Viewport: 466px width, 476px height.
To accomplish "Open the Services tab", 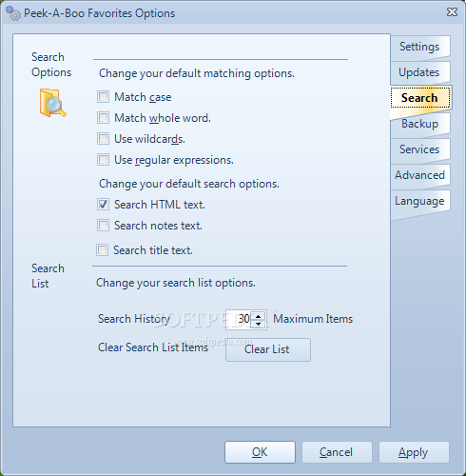I will (x=419, y=149).
